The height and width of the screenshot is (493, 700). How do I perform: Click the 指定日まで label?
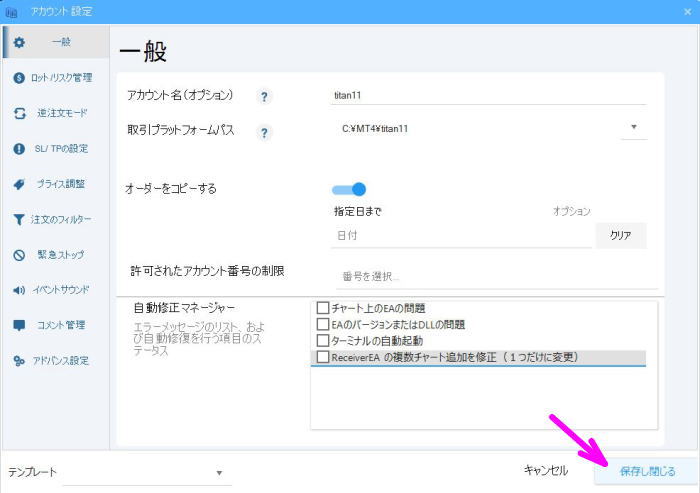(x=358, y=212)
